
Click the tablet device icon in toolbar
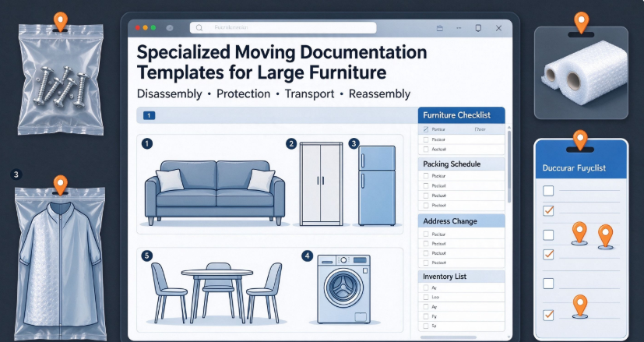(x=478, y=28)
